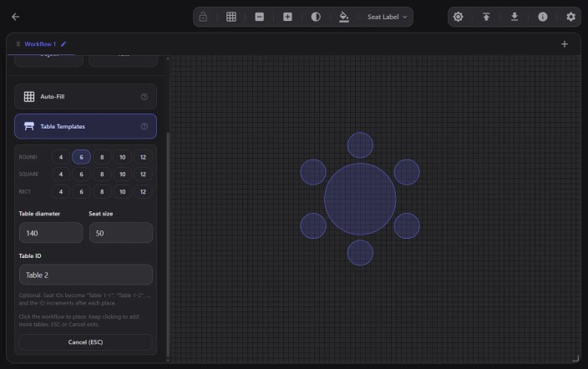Open the info circle icon
The width and height of the screenshot is (588, 369).
click(543, 17)
